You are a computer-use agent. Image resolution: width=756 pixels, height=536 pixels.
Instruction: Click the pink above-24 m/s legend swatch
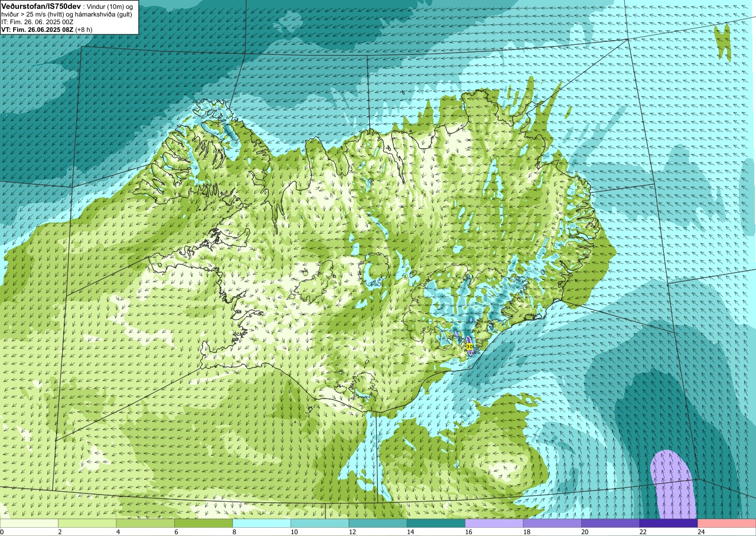click(x=726, y=523)
